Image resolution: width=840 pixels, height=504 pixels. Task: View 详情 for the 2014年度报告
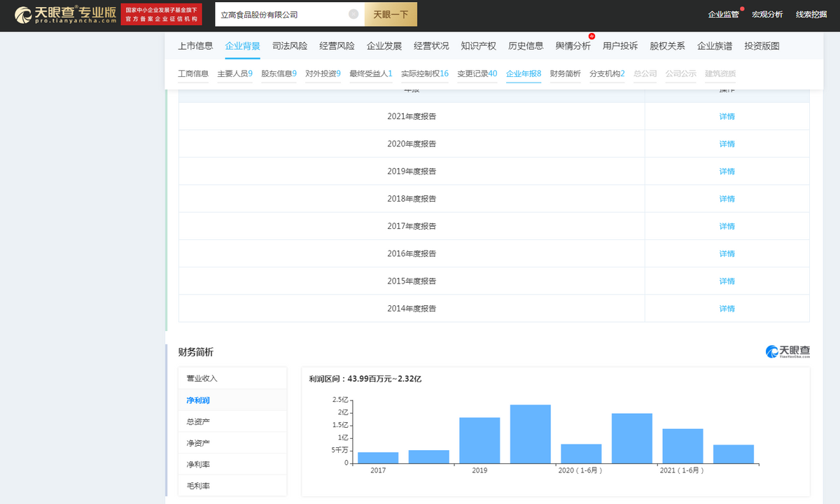[x=727, y=309]
